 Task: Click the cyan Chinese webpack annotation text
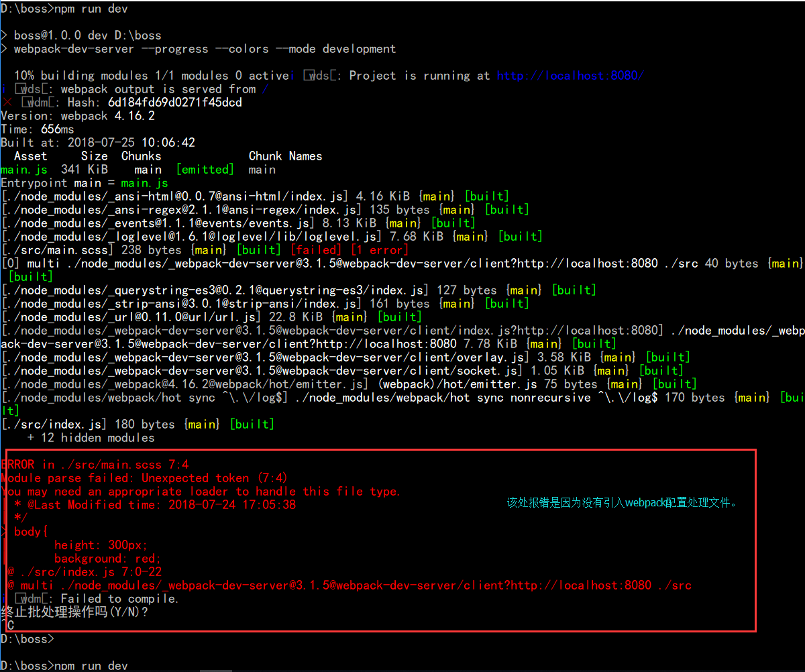pyautogui.click(x=621, y=502)
